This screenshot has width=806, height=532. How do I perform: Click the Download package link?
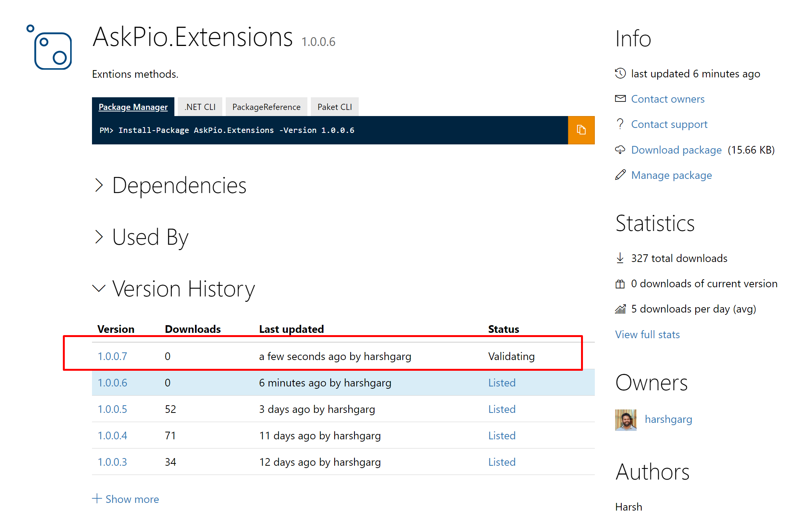coord(676,150)
